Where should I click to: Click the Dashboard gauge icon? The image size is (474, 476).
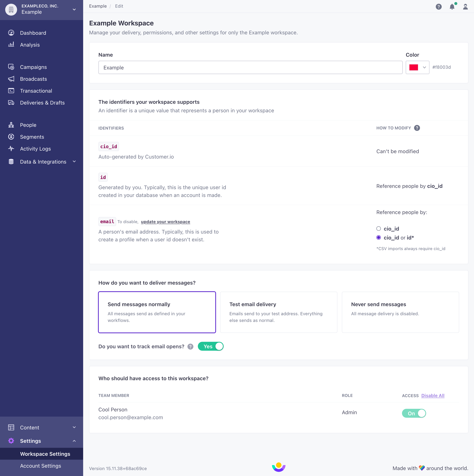click(x=11, y=33)
